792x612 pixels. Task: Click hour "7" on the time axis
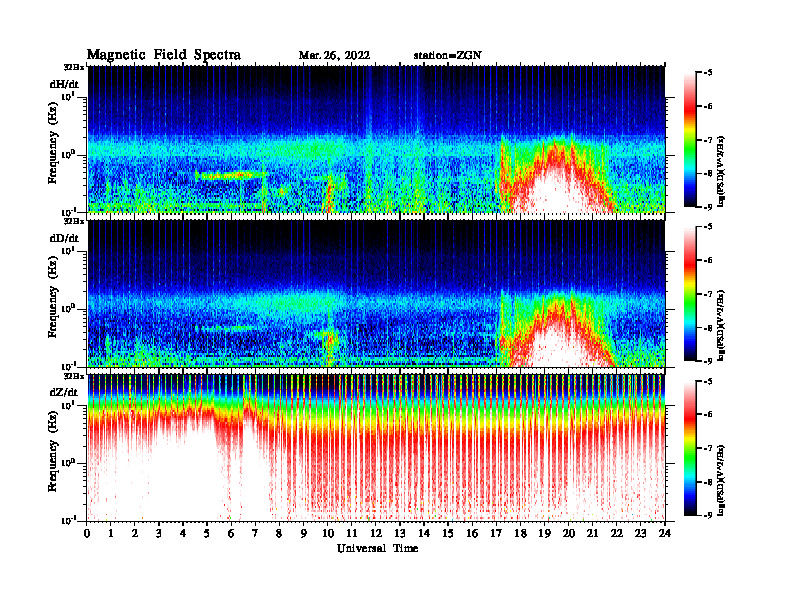pyautogui.click(x=255, y=533)
